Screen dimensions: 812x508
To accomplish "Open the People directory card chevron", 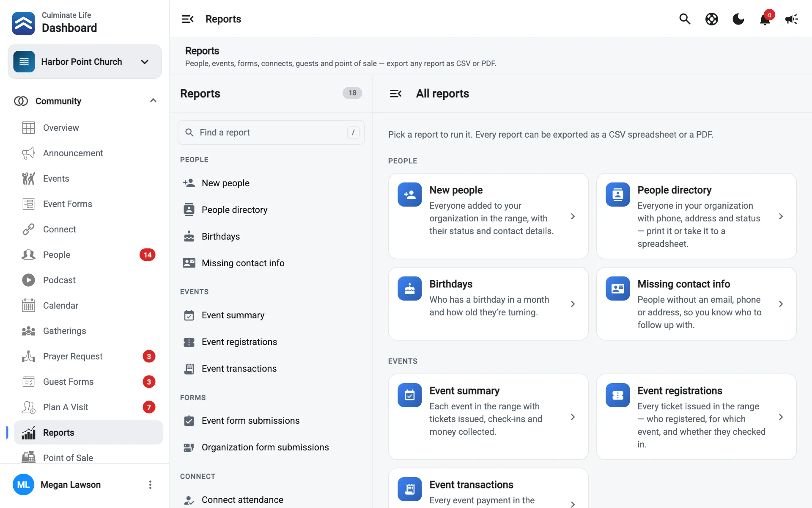I will [781, 216].
